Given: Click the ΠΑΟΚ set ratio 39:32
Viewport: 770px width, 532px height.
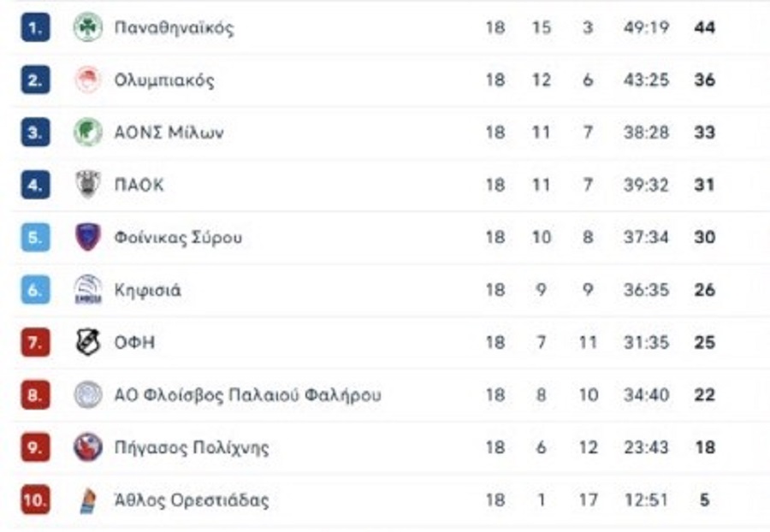Looking at the screenshot, I should [x=646, y=185].
